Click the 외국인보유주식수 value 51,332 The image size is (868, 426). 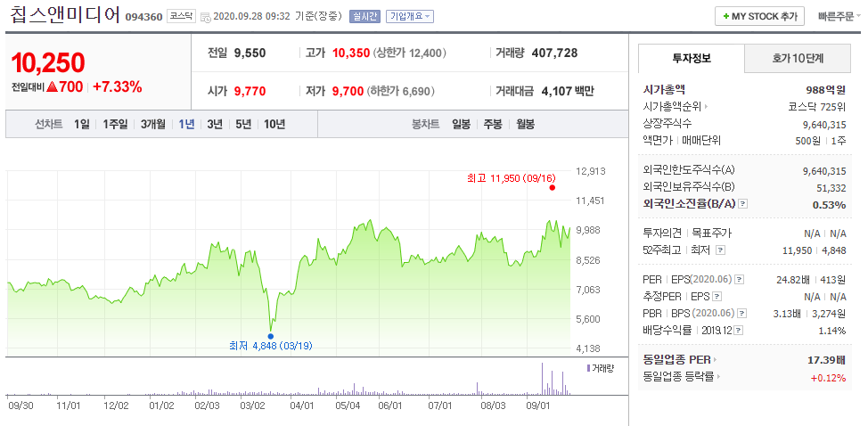(831, 188)
